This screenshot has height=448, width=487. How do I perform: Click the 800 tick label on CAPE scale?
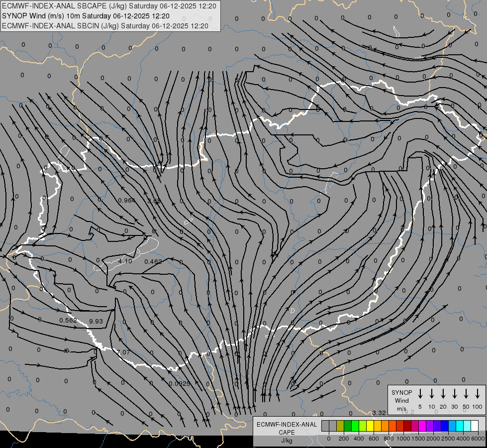pyautogui.click(x=389, y=439)
